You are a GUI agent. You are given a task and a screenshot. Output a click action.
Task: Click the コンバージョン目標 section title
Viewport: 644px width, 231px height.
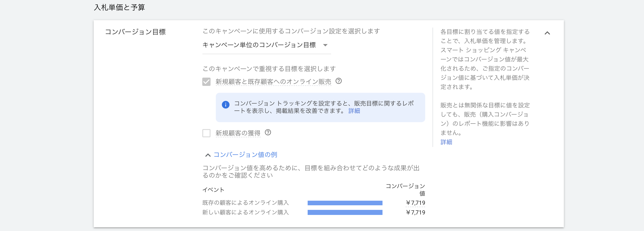click(x=135, y=32)
